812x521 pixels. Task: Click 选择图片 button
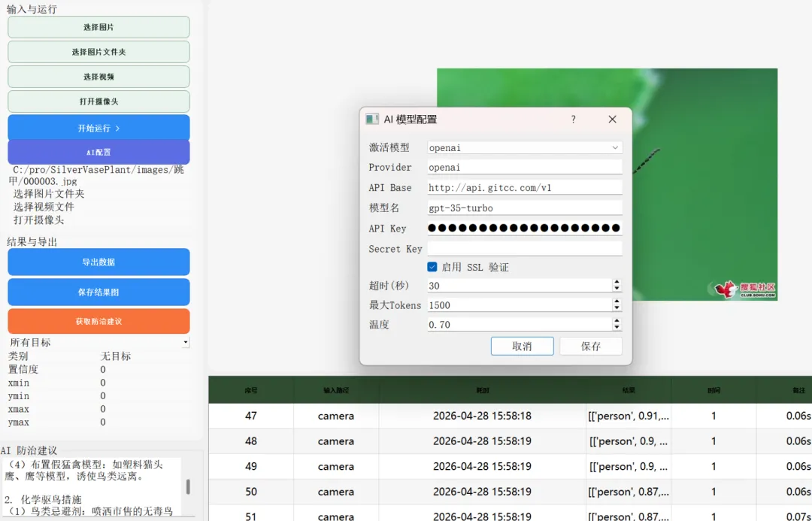(98, 27)
